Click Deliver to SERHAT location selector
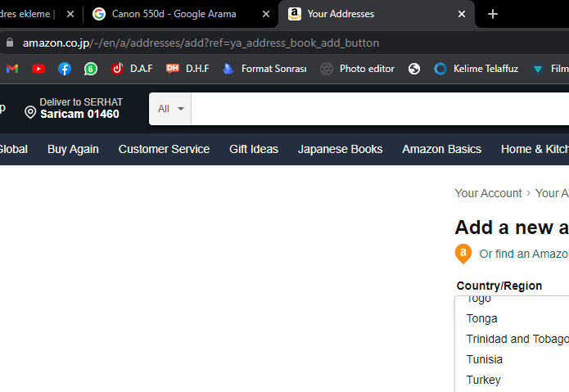This screenshot has height=392, width=569. (74, 108)
